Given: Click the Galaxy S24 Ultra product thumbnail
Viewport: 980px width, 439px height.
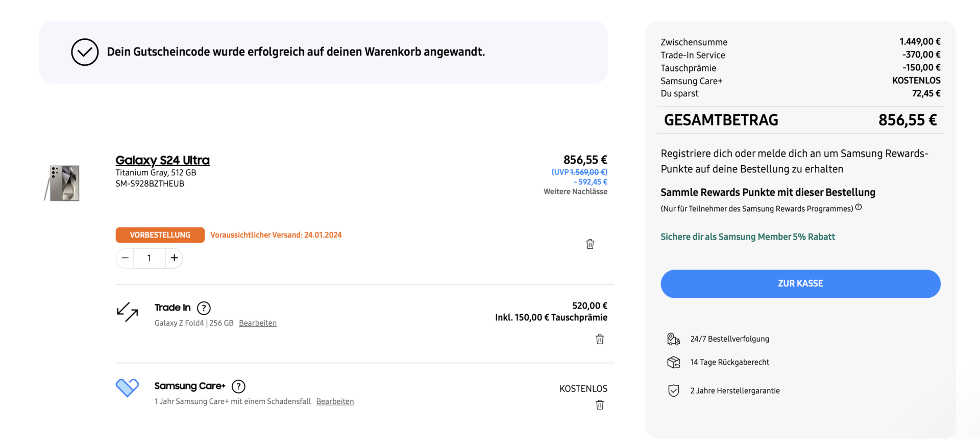Looking at the screenshot, I should point(63,183).
